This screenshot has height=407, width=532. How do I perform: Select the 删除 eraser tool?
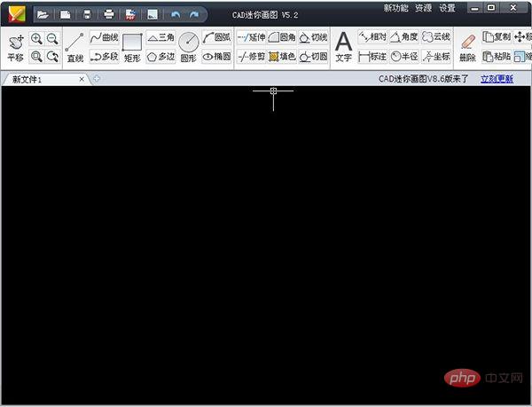coord(467,48)
